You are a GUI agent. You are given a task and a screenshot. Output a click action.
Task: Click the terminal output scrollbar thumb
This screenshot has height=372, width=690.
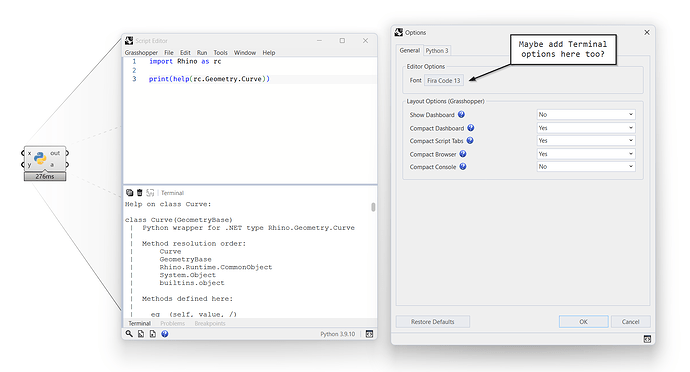click(373, 207)
